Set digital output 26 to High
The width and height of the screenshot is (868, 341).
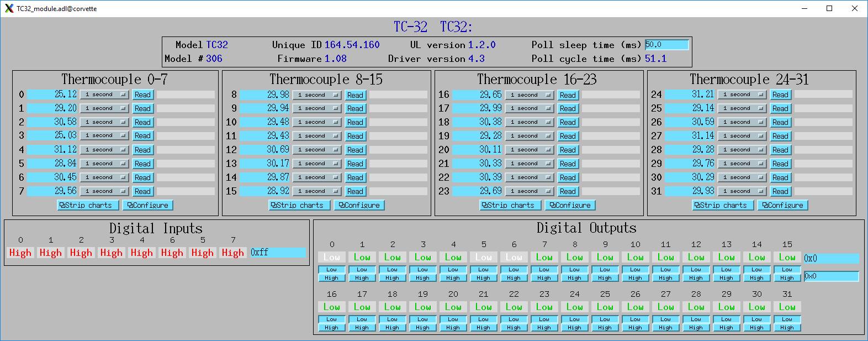point(636,328)
